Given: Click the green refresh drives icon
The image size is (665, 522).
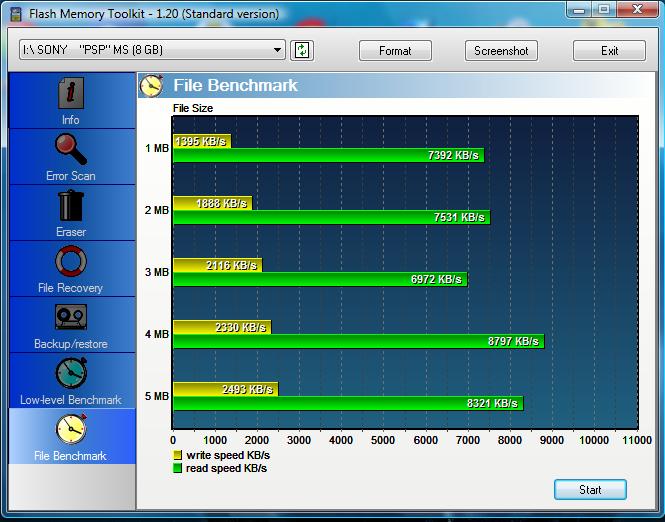Looking at the screenshot, I should pos(302,51).
